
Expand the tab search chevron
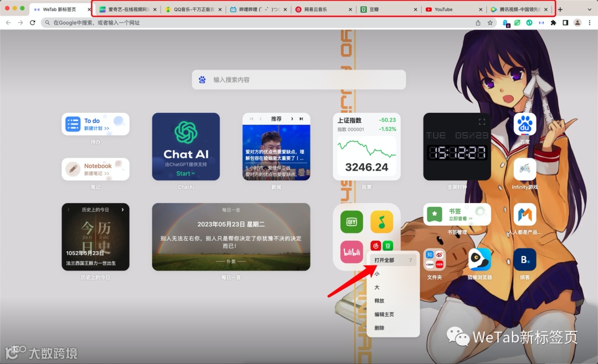(x=590, y=9)
